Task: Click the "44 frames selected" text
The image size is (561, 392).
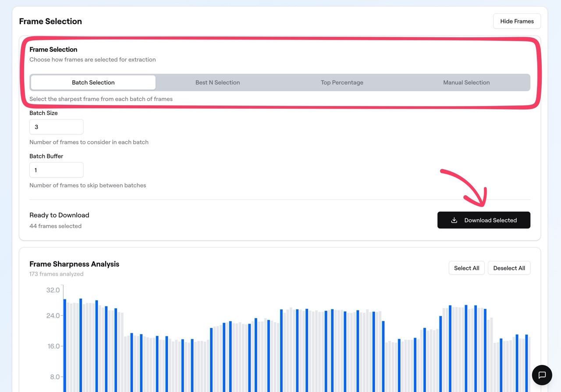Action: click(x=55, y=226)
